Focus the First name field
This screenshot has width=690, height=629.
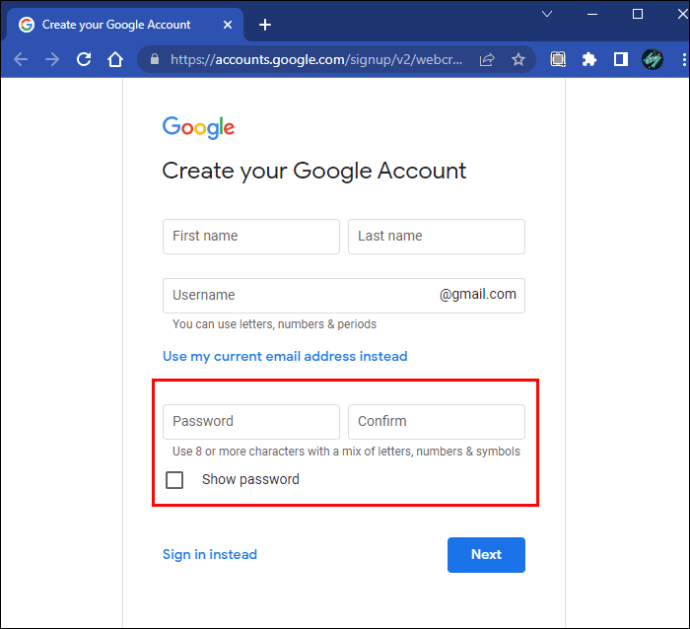click(x=251, y=237)
